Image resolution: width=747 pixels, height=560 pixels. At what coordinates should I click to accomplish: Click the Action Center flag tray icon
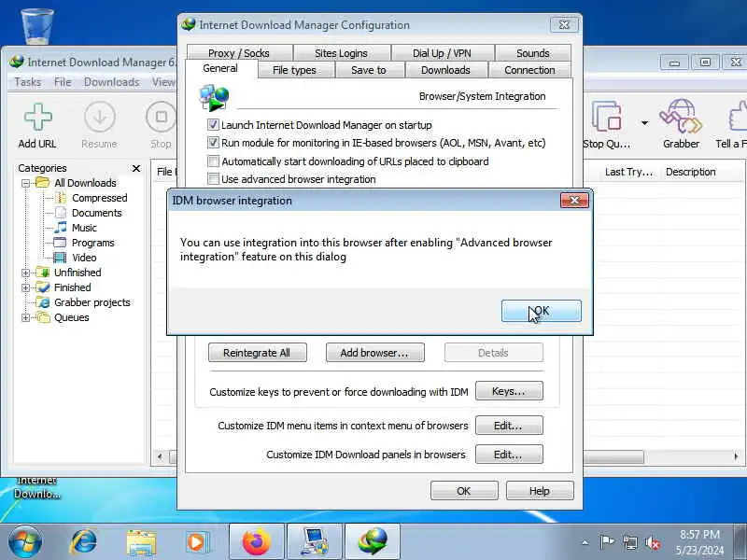pyautogui.click(x=607, y=541)
